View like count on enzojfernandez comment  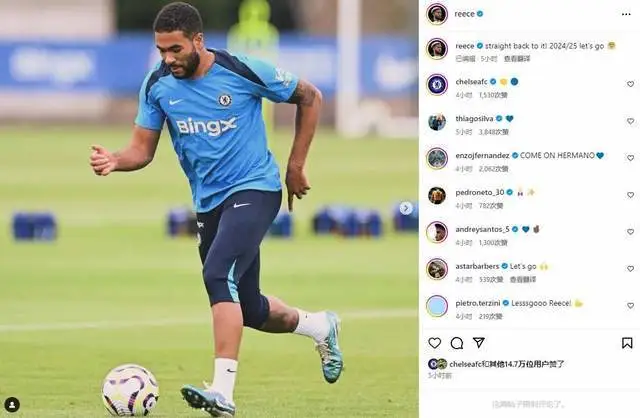(493, 169)
